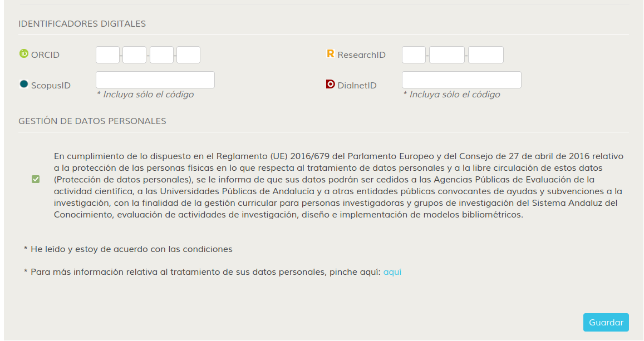Click the ScopusID label text
This screenshot has width=644, height=341.
[51, 85]
